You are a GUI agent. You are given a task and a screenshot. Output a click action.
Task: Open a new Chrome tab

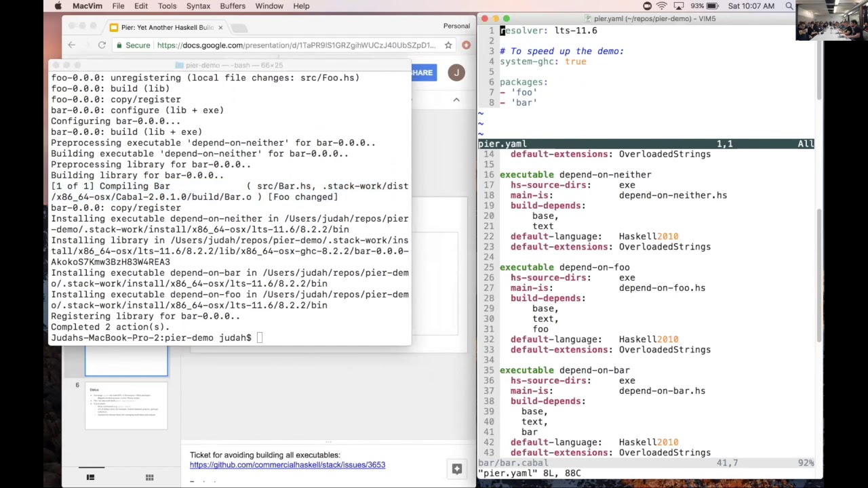[239, 28]
